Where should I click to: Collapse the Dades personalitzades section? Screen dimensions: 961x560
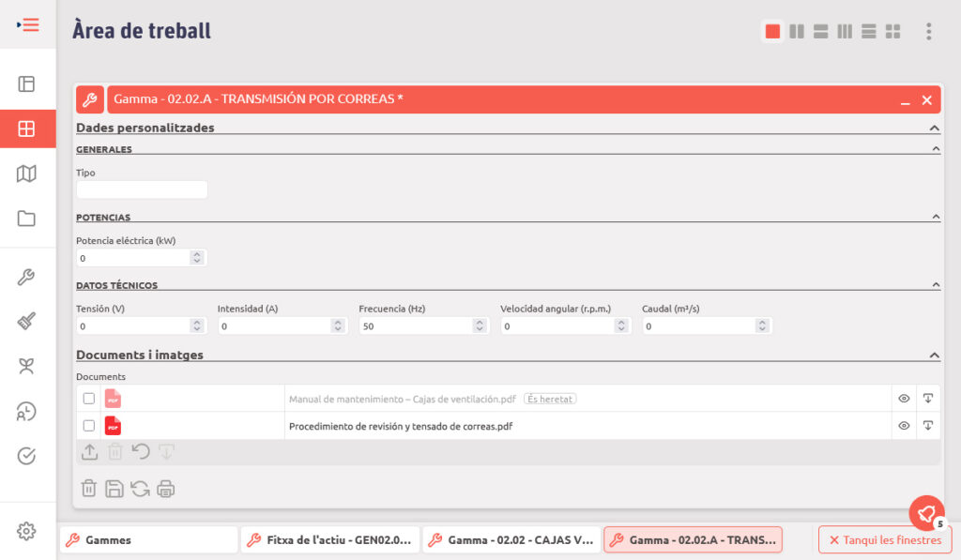click(x=934, y=128)
